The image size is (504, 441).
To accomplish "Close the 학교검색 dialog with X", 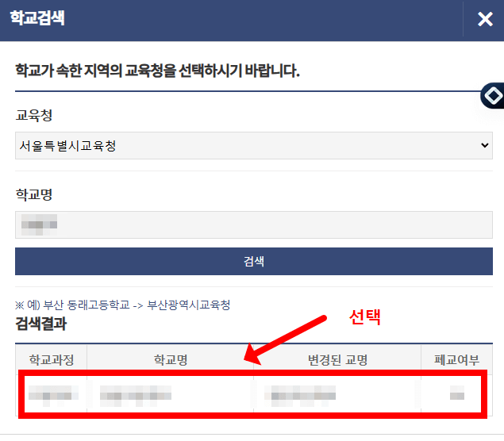I will coord(485,19).
